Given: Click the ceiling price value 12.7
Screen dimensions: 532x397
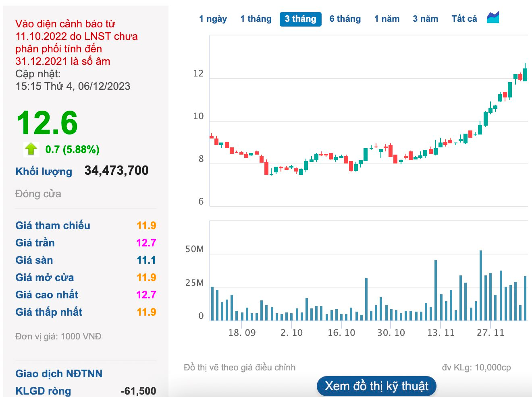Looking at the screenshot, I should (146, 243).
